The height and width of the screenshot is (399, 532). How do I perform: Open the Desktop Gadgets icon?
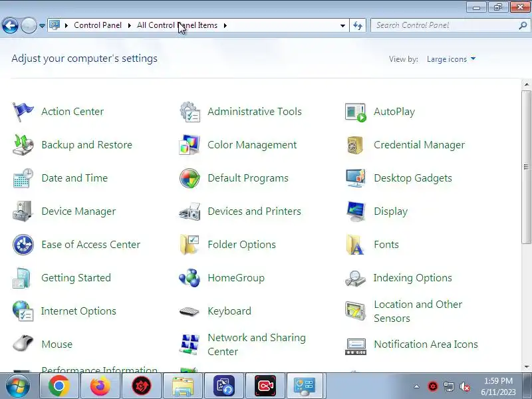[356, 178]
